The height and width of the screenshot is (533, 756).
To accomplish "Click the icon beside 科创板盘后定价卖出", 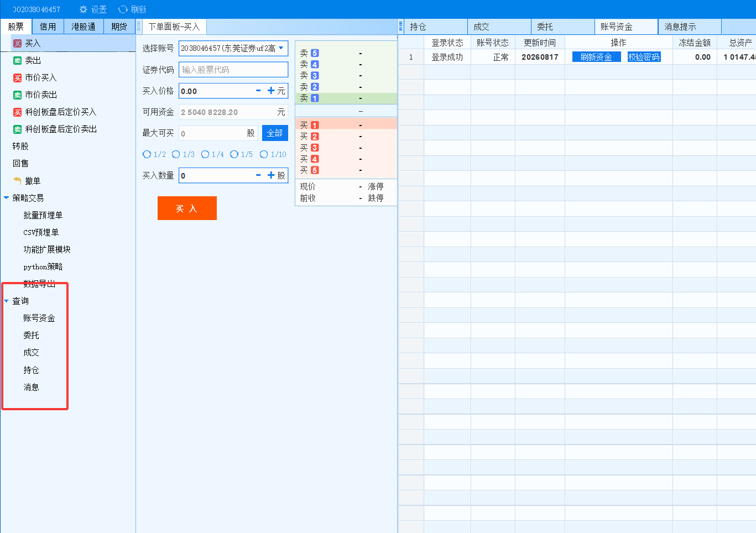I will tap(18, 129).
